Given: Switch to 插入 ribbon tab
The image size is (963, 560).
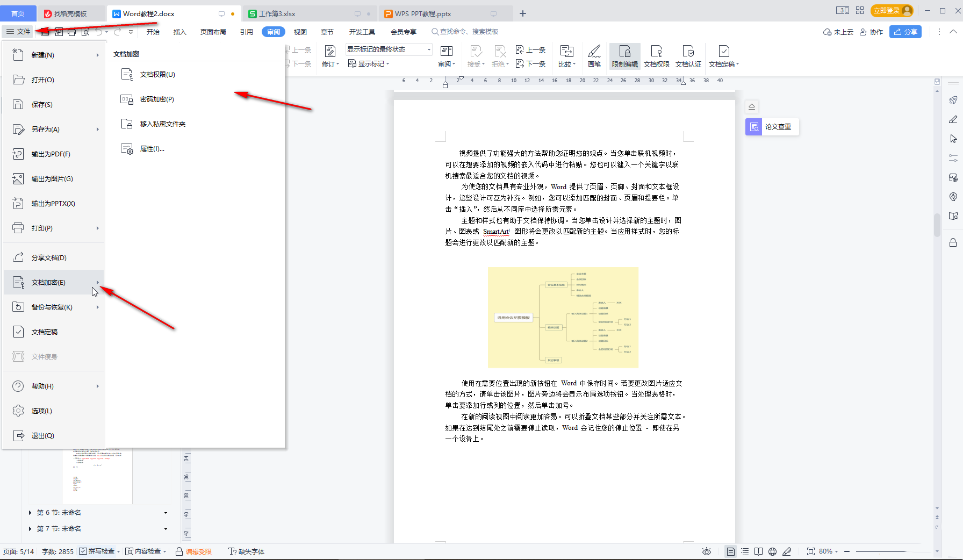Looking at the screenshot, I should (x=179, y=32).
